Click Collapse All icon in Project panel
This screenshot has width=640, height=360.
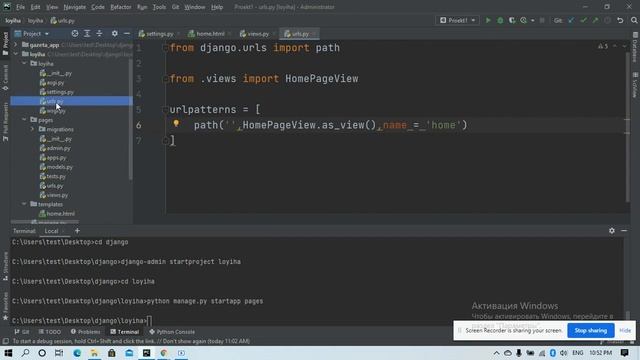click(99, 33)
